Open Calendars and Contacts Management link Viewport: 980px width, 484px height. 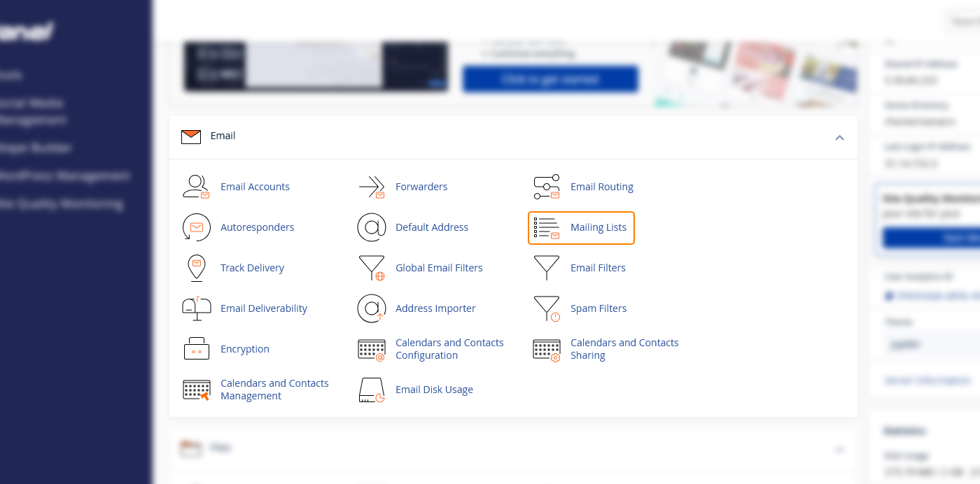(x=274, y=390)
